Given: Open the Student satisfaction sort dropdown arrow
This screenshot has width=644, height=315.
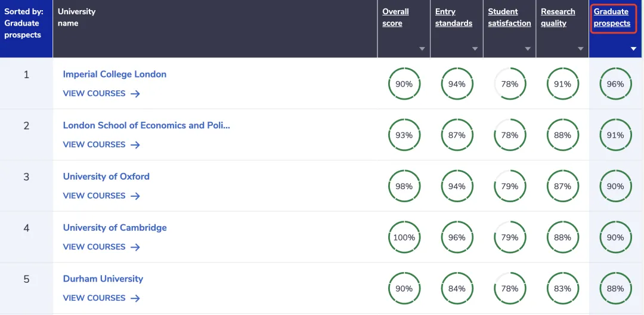Looking at the screenshot, I should click(x=528, y=49).
